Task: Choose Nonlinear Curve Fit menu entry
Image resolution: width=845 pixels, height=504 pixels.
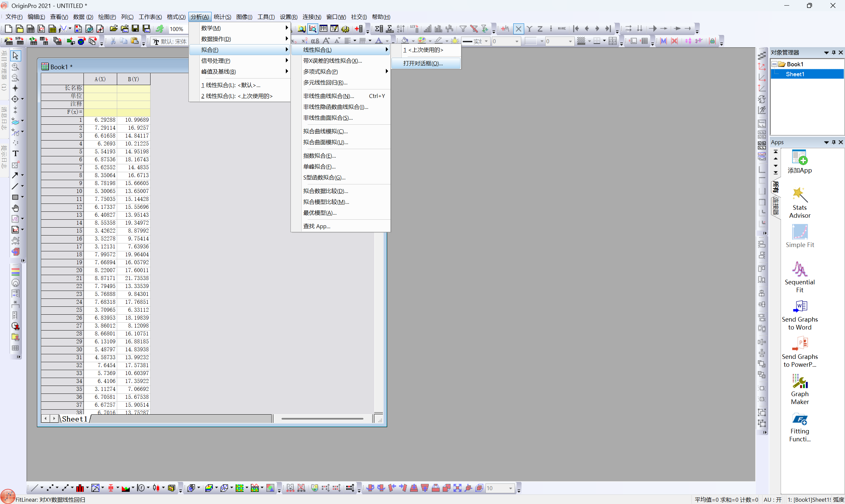Action: click(341, 96)
